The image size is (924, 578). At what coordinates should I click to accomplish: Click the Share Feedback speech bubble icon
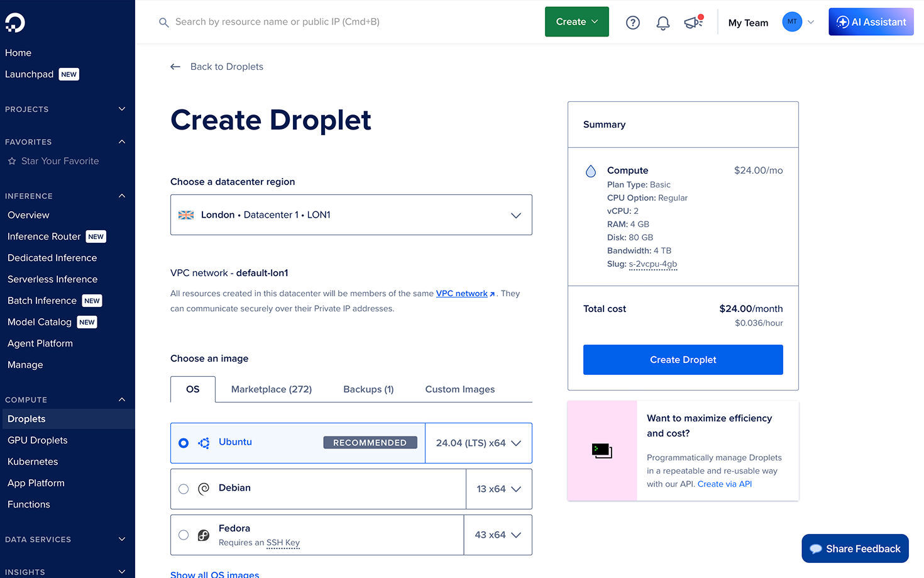(x=816, y=549)
